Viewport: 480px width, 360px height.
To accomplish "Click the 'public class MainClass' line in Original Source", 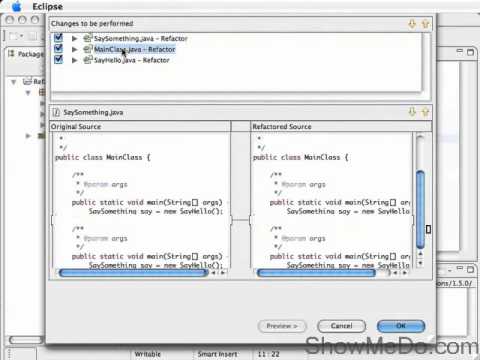I will pos(103,157).
